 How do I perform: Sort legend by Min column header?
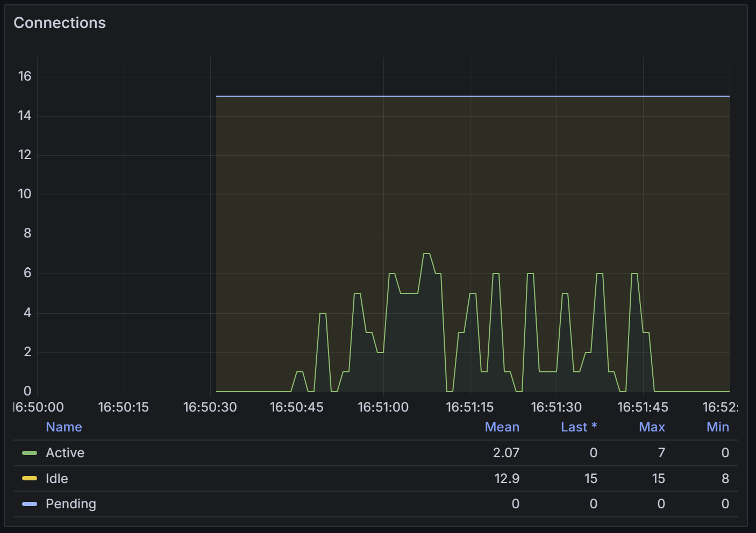tap(717, 427)
